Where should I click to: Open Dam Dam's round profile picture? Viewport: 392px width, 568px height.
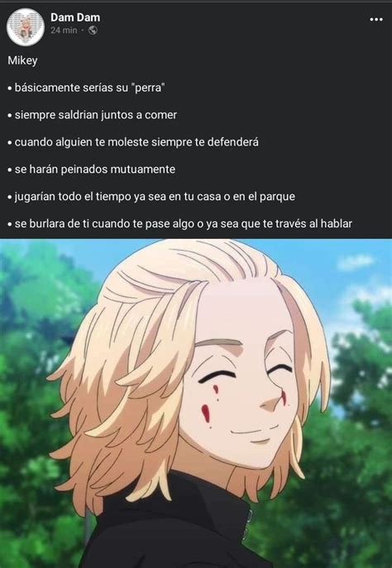pos(26,27)
